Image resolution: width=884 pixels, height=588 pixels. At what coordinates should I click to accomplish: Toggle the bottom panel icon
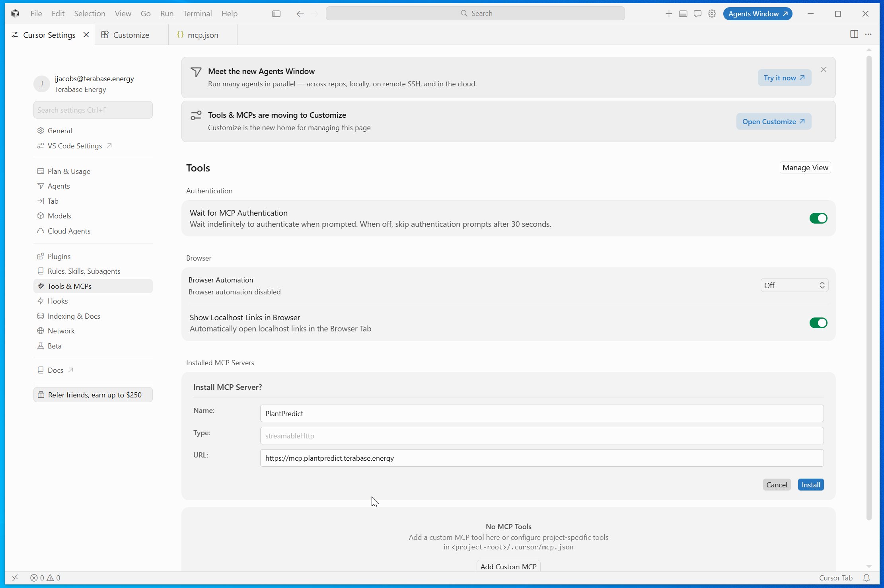(683, 14)
